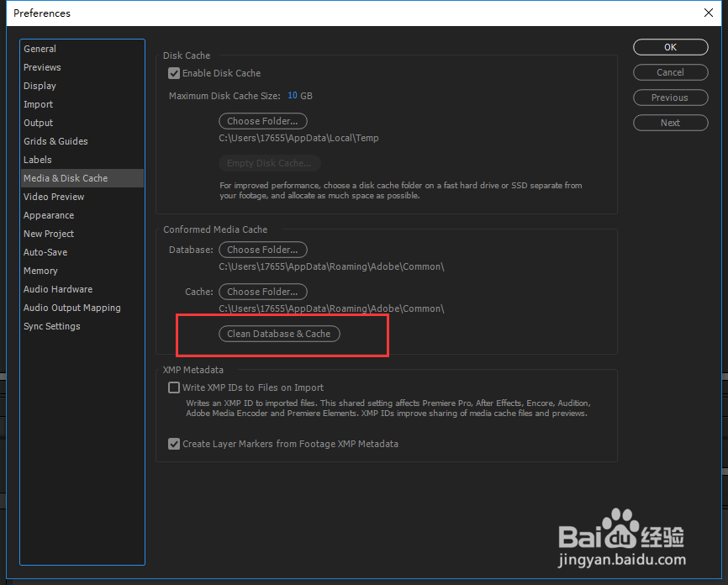728x585 pixels.
Task: Choose Folder for the Cache location
Action: pyautogui.click(x=263, y=292)
